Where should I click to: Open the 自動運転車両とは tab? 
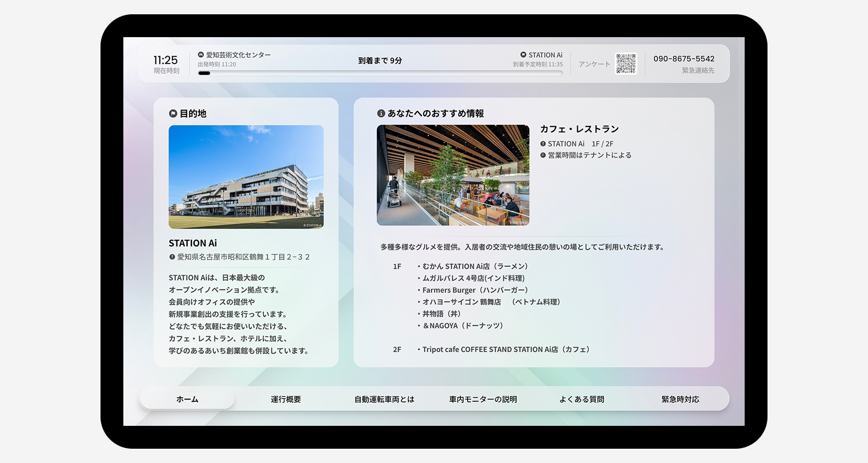click(384, 399)
